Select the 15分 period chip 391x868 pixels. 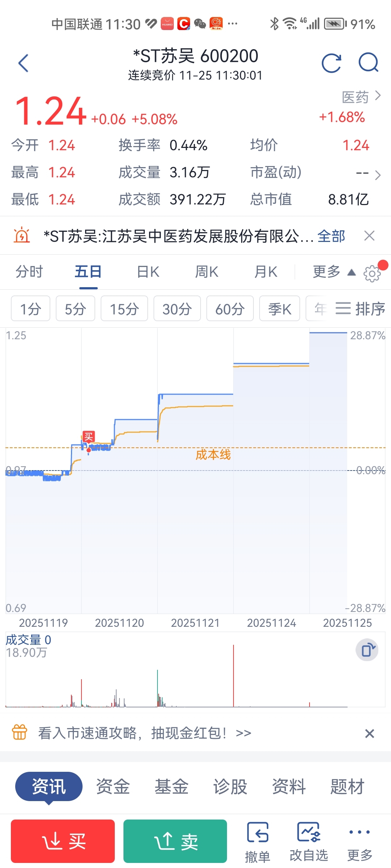[x=124, y=309]
